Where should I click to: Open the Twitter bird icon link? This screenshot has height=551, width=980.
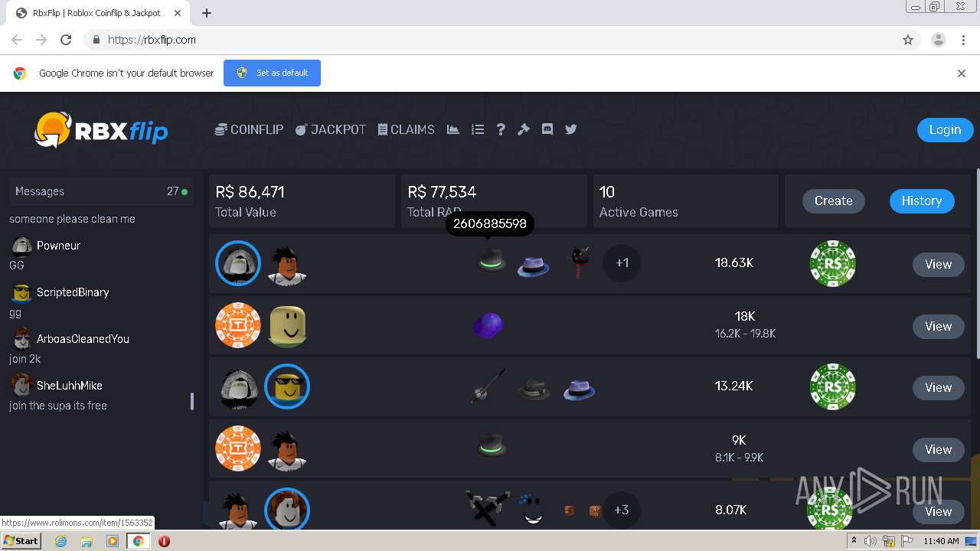pyautogui.click(x=571, y=129)
